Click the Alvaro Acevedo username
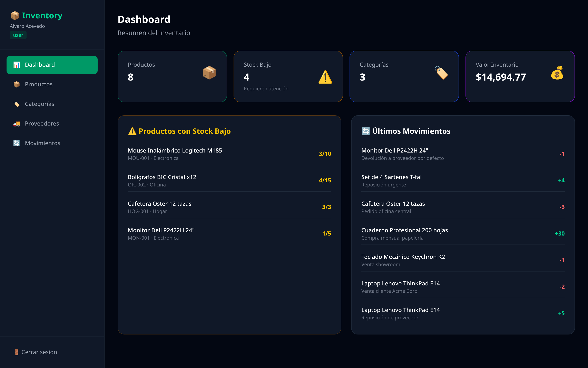The width and height of the screenshot is (588, 368). [x=27, y=26]
